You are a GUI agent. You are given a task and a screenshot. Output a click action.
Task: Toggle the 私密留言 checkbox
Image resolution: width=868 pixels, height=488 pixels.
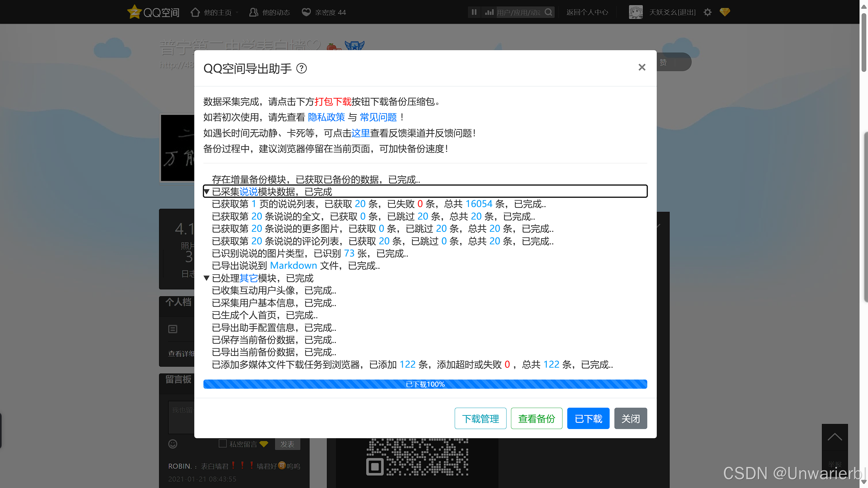tap(223, 444)
